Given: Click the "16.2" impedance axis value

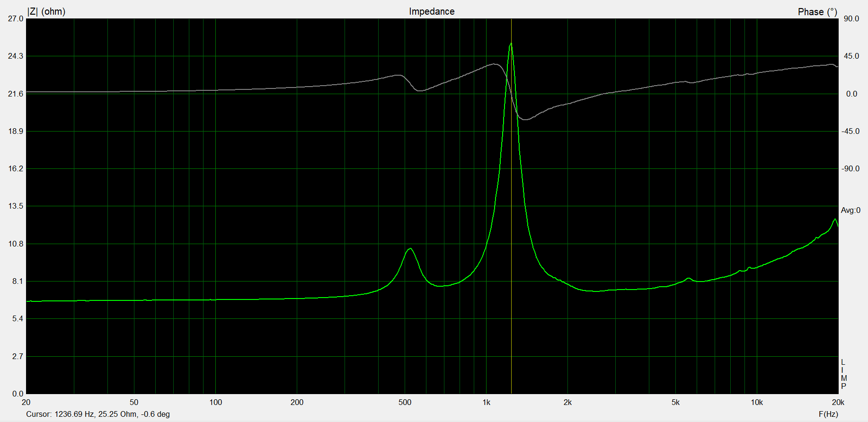Looking at the screenshot, I should click(16, 168).
